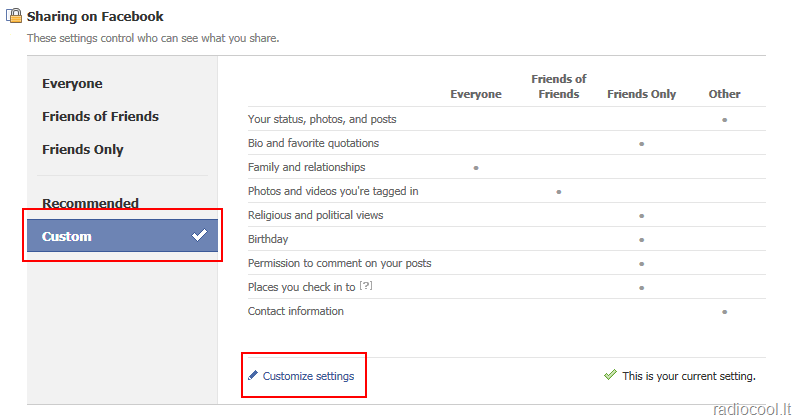This screenshot has width=797, height=420.
Task: Click the Everyone dot for Family and relationships
Action: coord(475,167)
